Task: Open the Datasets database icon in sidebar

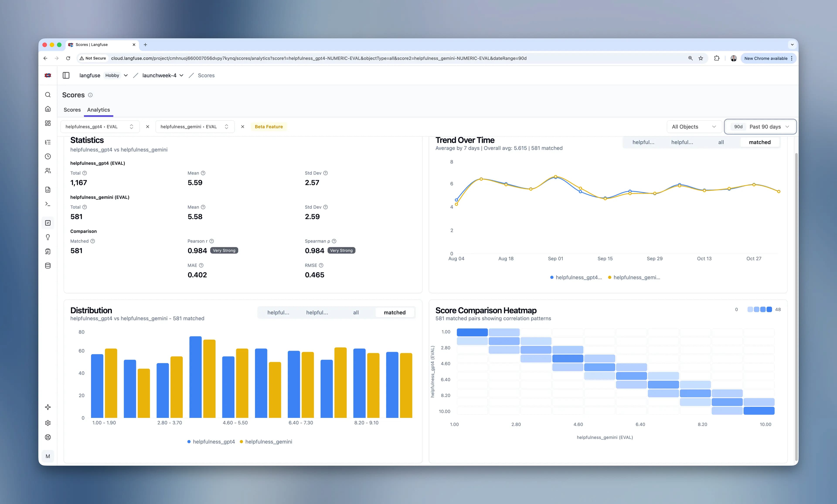Action: (x=48, y=266)
